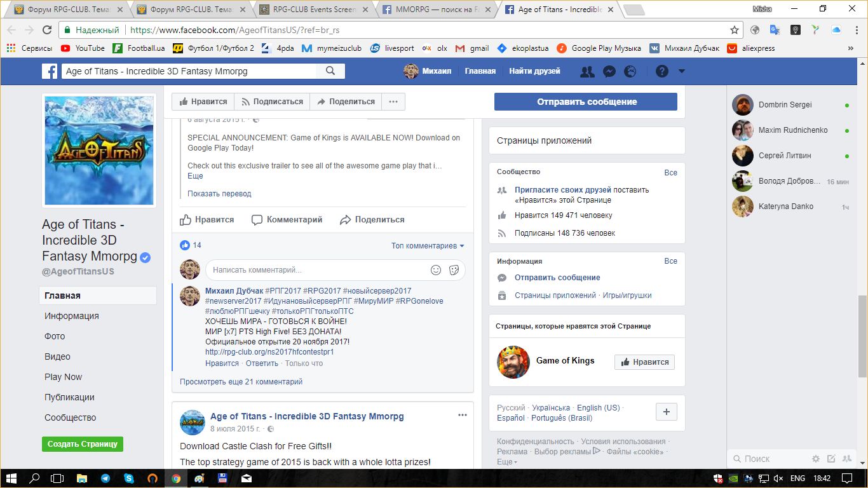Expand the Top comments sort dropdown
Viewport: 868px width, 488px height.
click(x=428, y=246)
